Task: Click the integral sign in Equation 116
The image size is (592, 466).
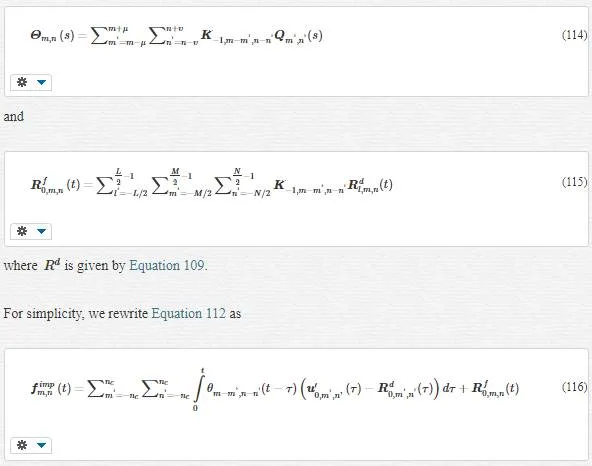Action: (198, 389)
